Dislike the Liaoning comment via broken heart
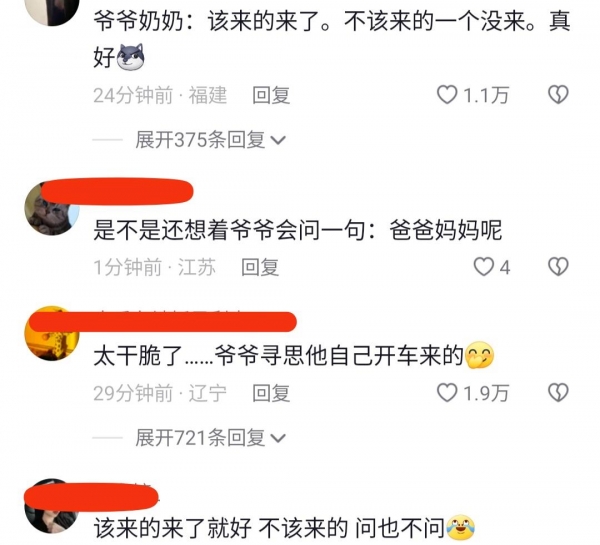600x545 pixels. pos(558,393)
